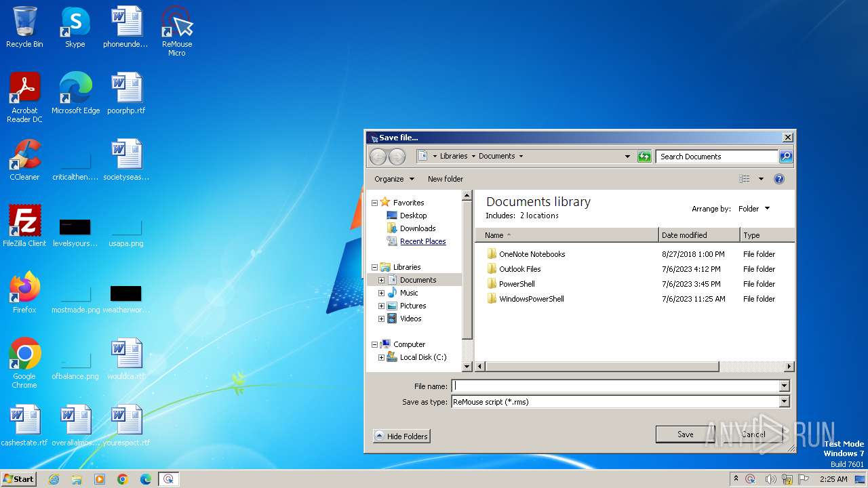This screenshot has height=488, width=868.
Task: Click the Edge taskbar icon
Action: (146, 479)
